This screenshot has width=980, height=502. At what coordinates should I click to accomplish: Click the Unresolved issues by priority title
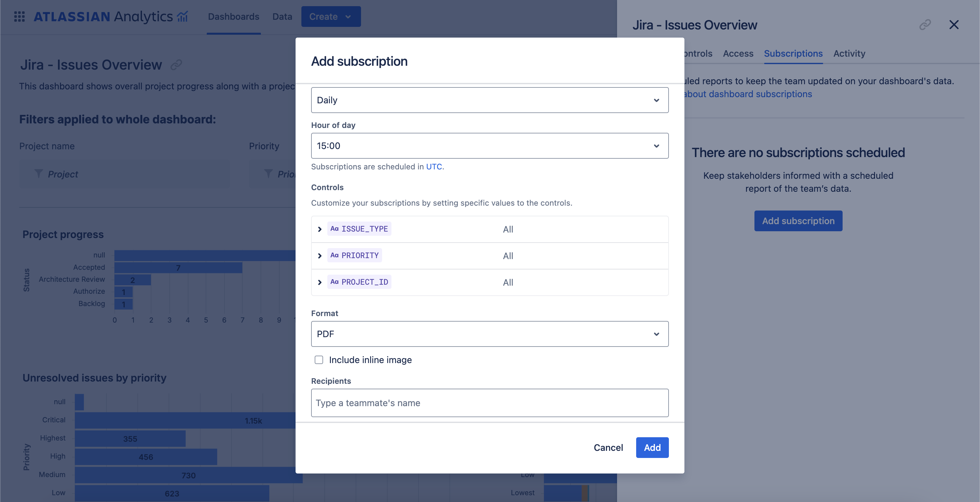click(x=94, y=378)
